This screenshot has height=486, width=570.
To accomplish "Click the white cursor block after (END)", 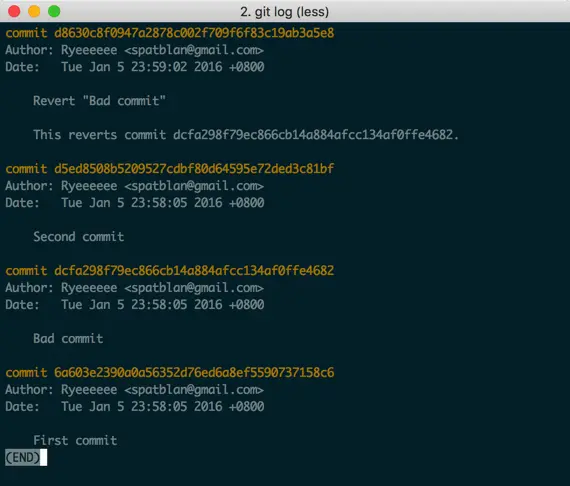I will click(x=44, y=458).
